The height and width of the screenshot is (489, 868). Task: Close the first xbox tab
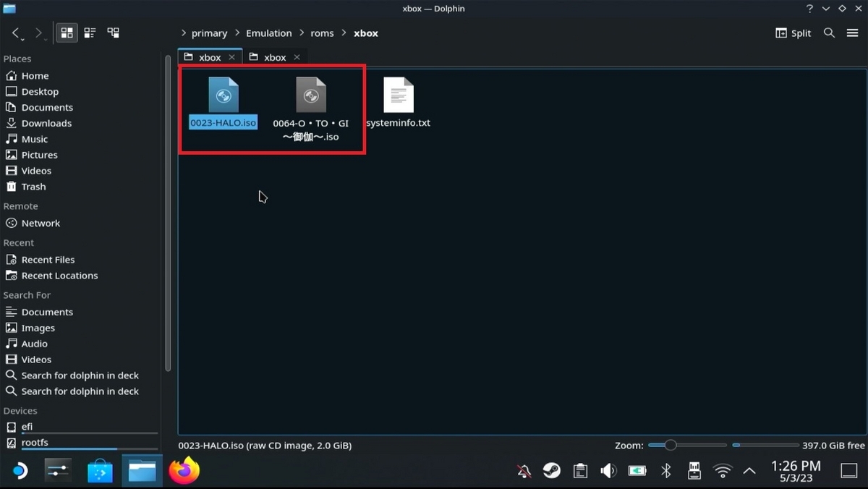(231, 57)
